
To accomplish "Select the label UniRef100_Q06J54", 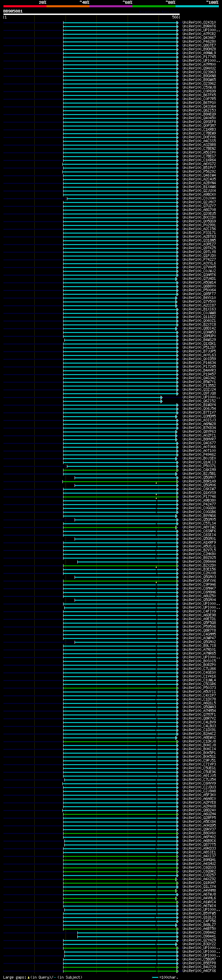I will [x=199, y=408].
